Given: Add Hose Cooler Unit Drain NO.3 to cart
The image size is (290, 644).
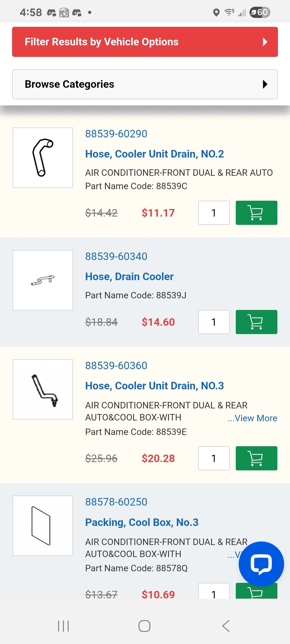Looking at the screenshot, I should pyautogui.click(x=256, y=458).
